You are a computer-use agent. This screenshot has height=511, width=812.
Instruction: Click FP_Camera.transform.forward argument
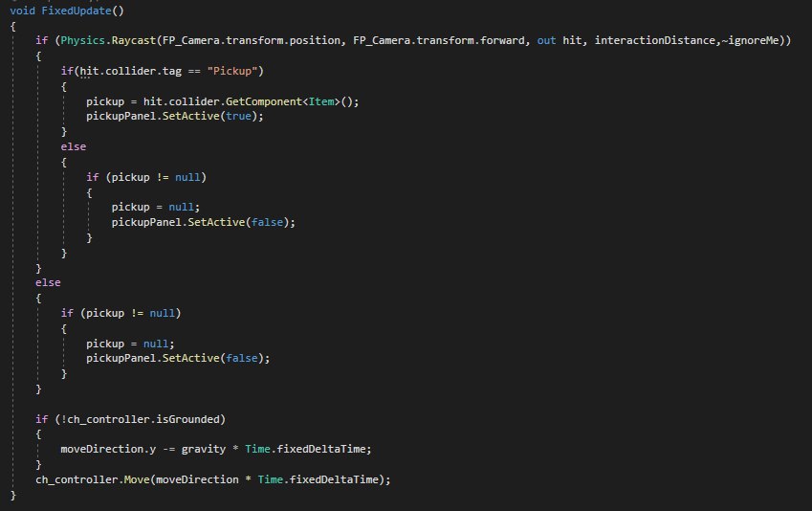click(x=439, y=40)
